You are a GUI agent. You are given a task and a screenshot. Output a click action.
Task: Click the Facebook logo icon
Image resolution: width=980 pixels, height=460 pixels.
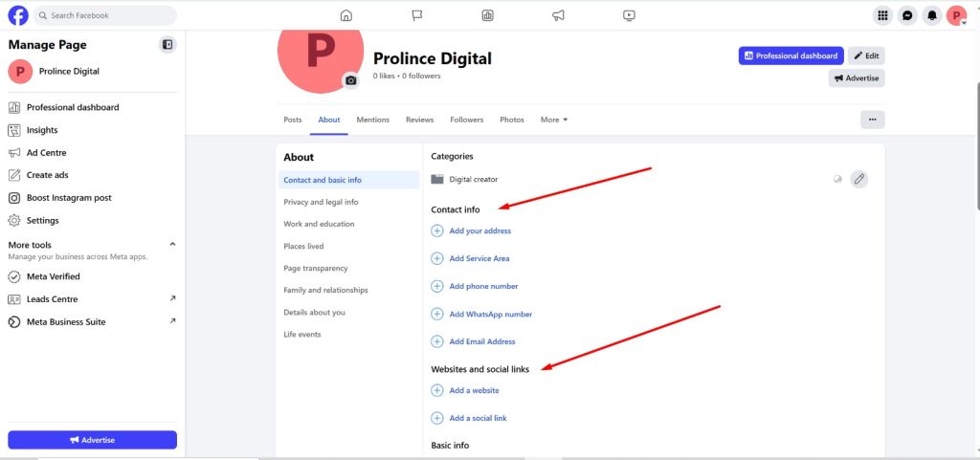click(x=18, y=15)
